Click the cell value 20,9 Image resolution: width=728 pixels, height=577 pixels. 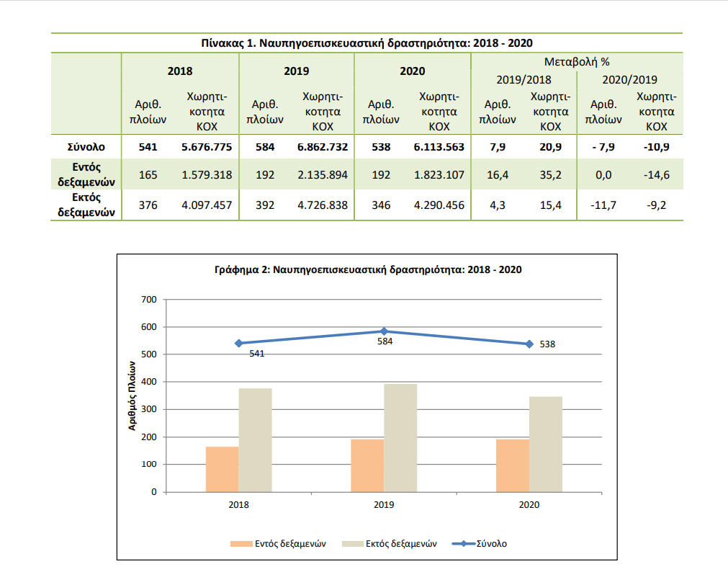(x=550, y=147)
